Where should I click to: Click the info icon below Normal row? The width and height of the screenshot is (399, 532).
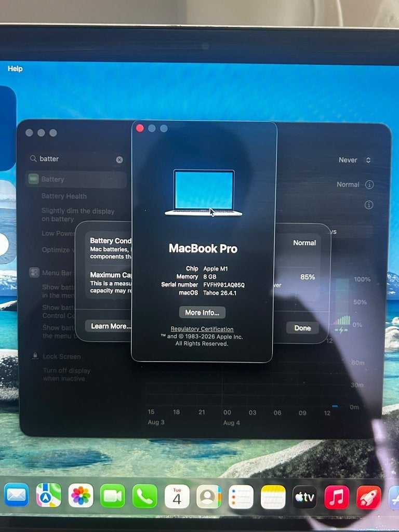(x=369, y=205)
